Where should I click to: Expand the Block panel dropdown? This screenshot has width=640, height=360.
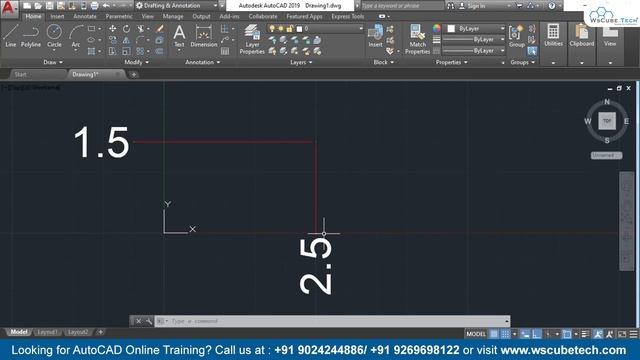[x=384, y=62]
